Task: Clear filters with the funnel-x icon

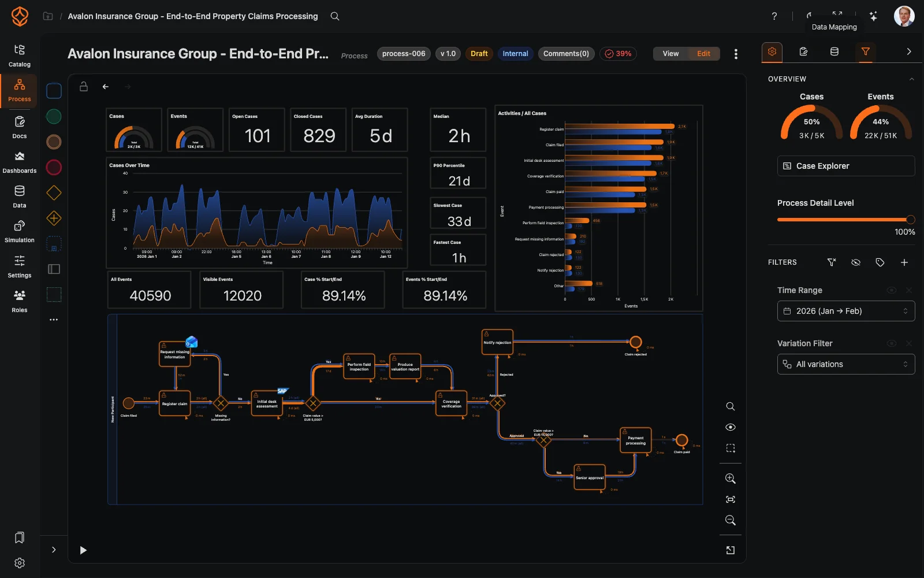Action: click(x=832, y=262)
